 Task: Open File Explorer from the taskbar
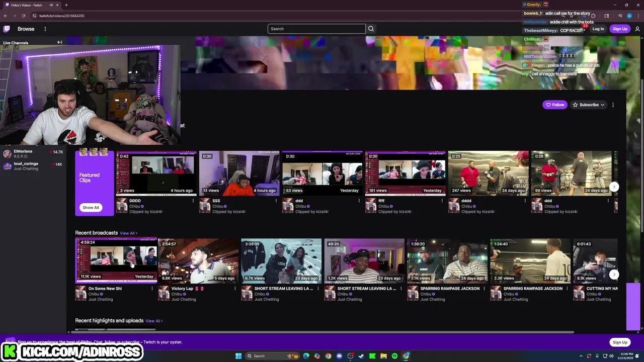(383, 356)
